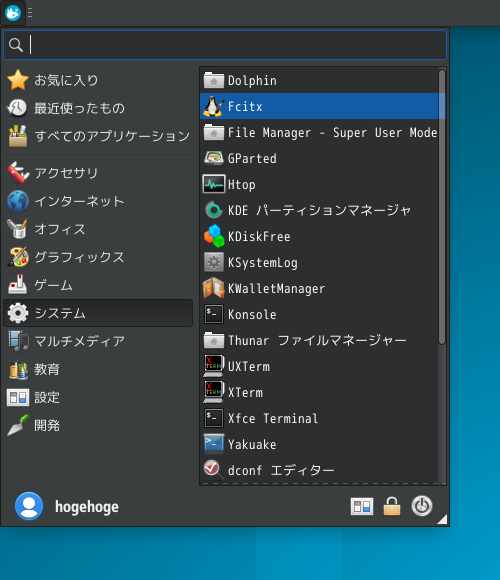Select すべてのアプリケーション category
Viewport: 500px width, 580px height.
[x=98, y=136]
